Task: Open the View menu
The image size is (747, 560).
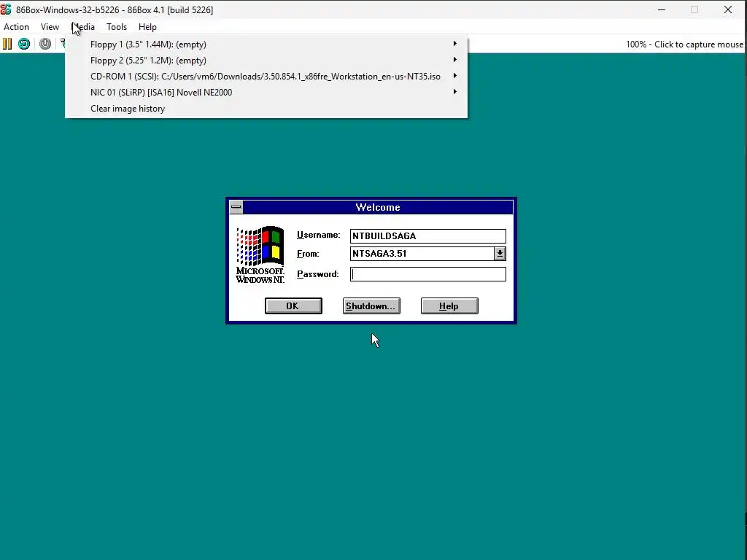Action: pyautogui.click(x=50, y=27)
